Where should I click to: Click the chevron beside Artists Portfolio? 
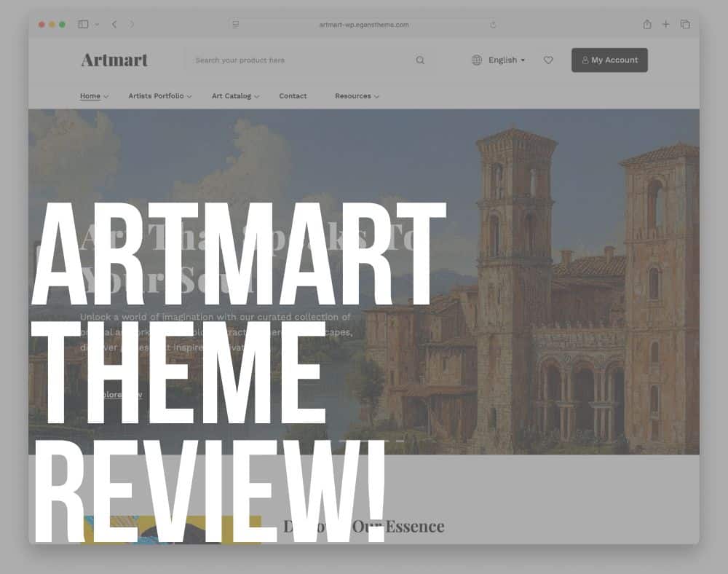point(189,97)
